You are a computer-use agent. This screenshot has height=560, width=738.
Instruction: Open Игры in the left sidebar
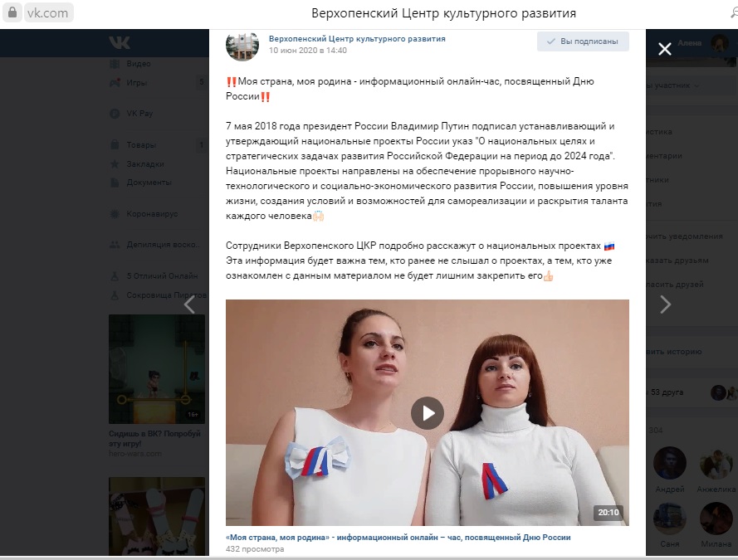[x=136, y=82]
